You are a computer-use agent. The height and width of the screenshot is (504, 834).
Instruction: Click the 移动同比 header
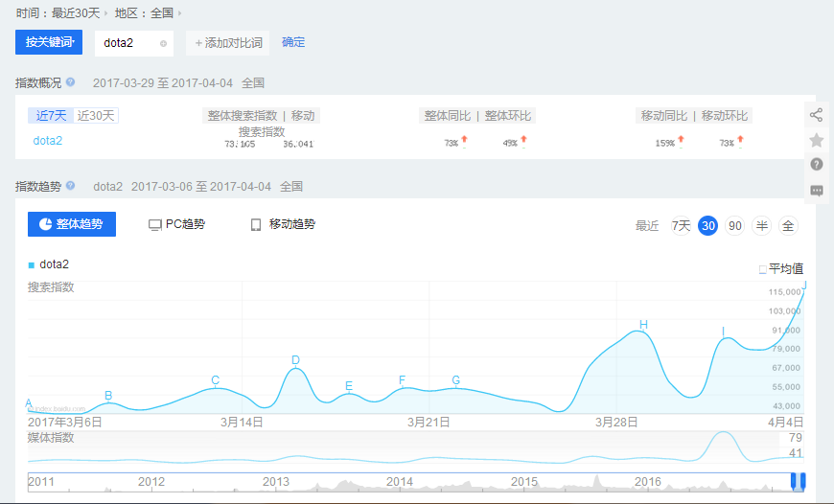point(663,115)
